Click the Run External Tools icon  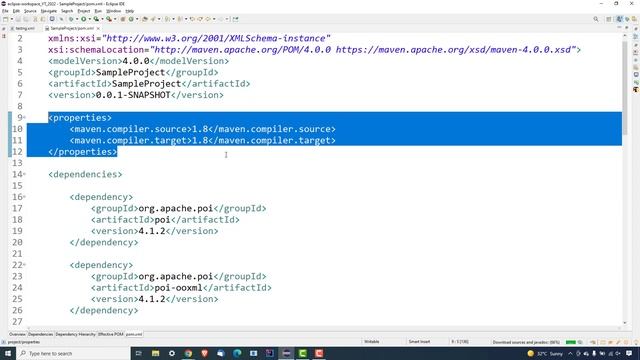coord(109,19)
